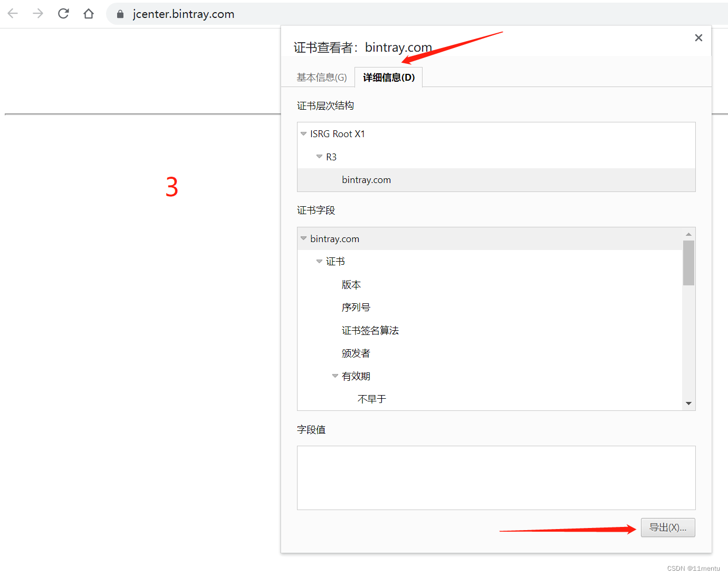The image size is (728, 576).
Task: Click scrollbar up arrow in fields list
Action: [688, 234]
